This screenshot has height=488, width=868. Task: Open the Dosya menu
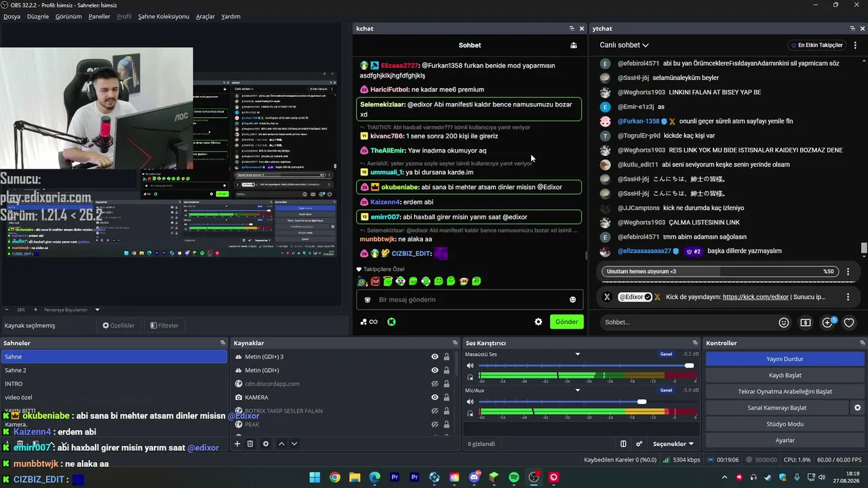pyautogui.click(x=12, y=16)
